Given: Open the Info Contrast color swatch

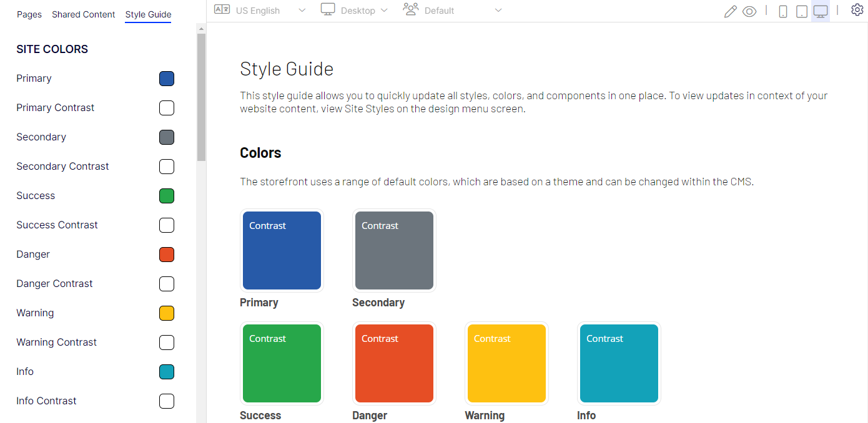Looking at the screenshot, I should (x=167, y=401).
